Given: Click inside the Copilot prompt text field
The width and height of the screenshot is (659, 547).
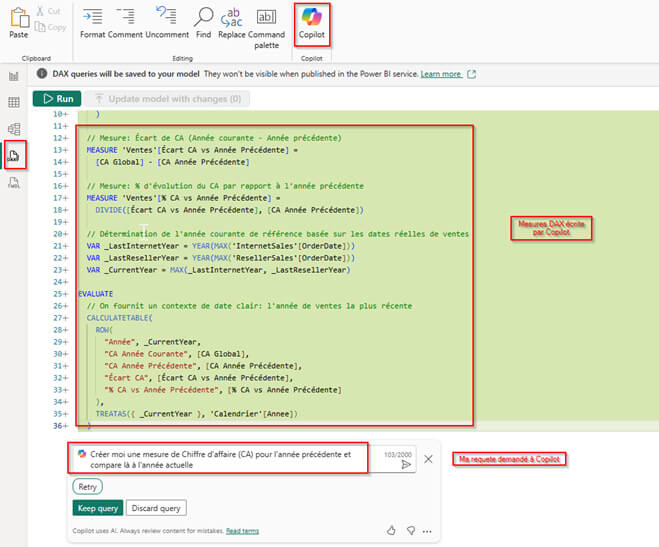Looking at the screenshot, I should pos(220,459).
